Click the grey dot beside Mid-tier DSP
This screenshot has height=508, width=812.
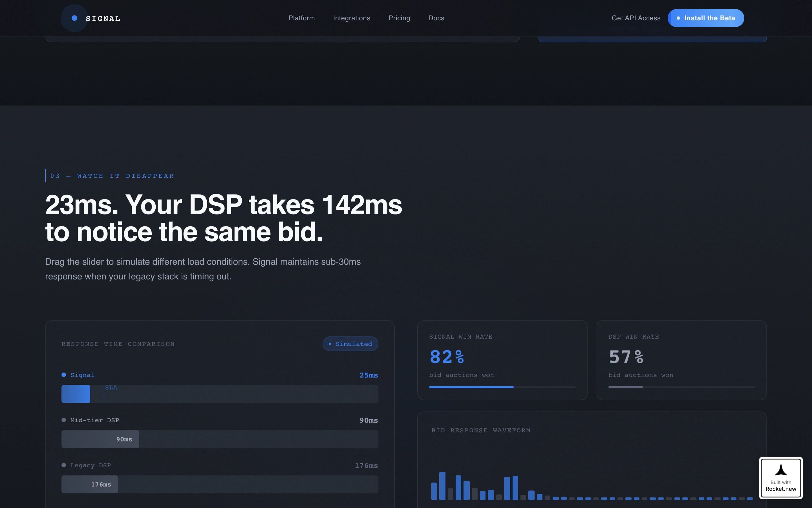click(64, 420)
